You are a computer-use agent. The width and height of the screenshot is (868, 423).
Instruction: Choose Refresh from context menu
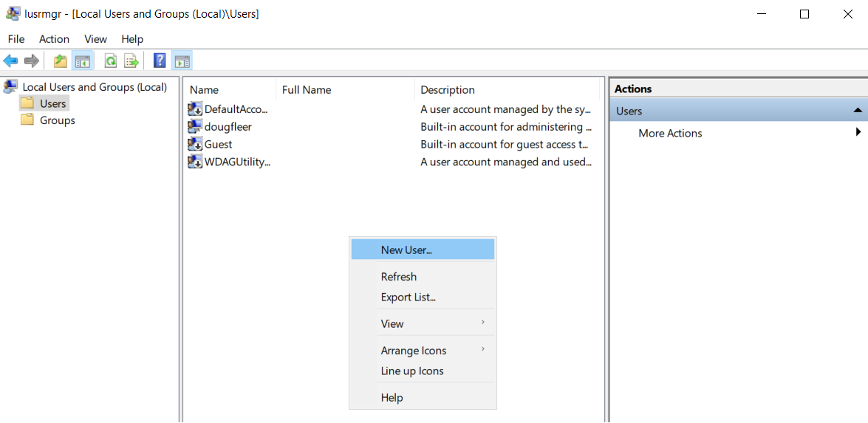[423, 277]
